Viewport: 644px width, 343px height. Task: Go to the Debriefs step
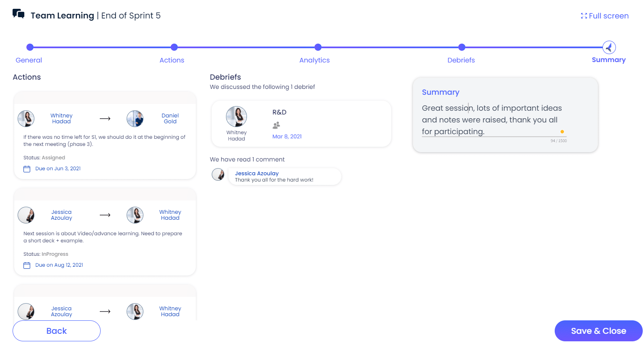[x=461, y=60]
